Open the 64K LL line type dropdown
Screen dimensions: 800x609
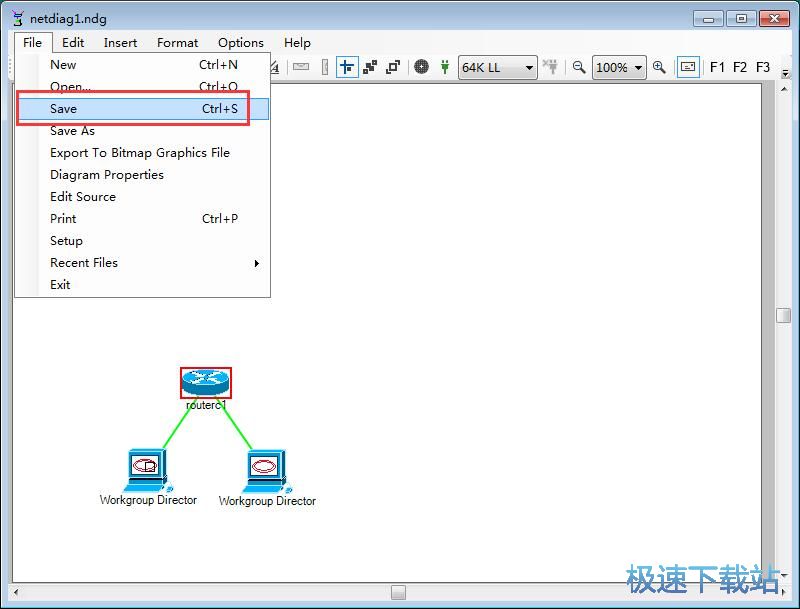pyautogui.click(x=497, y=67)
